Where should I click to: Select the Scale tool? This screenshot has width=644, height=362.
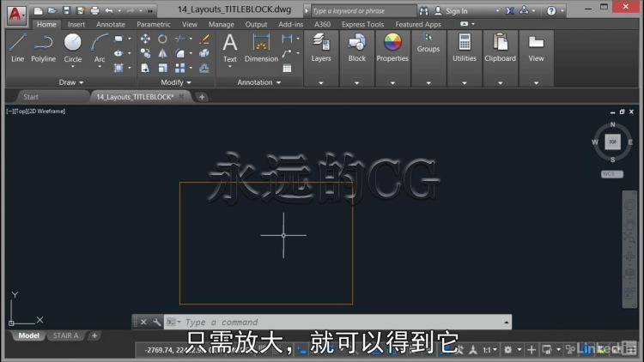162,68
